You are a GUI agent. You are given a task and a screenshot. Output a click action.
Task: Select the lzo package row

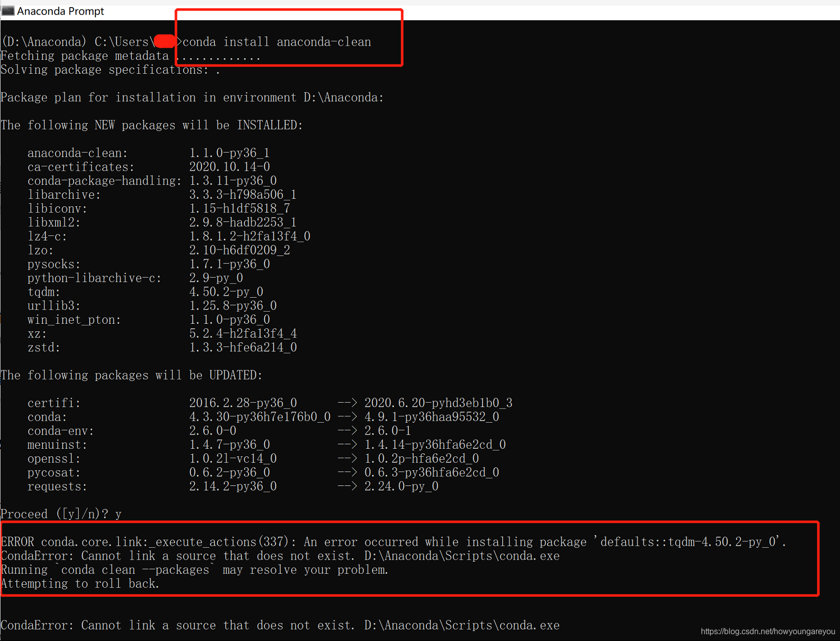(x=159, y=250)
